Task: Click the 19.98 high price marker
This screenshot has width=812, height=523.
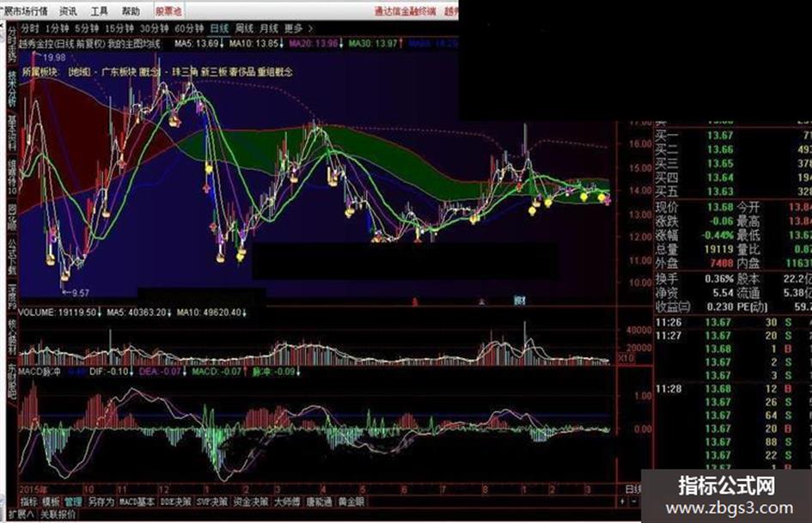Action: click(x=54, y=58)
